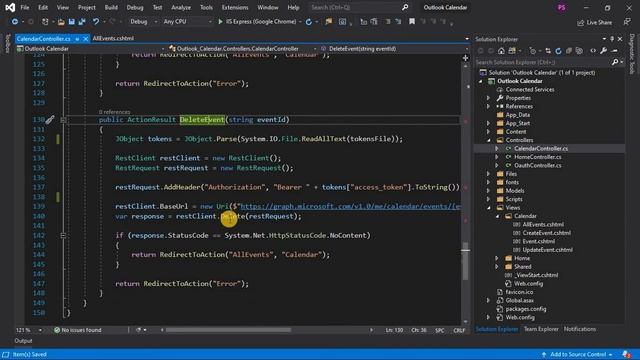Screen dimensions: 640x360
Task: Click the Properties wrench icon in Solution Explorer
Action: pyautogui.click(x=604, y=51)
